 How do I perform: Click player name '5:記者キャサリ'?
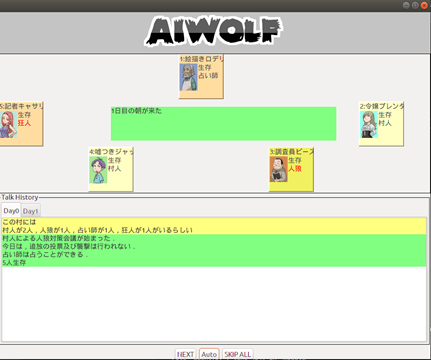coord(21,106)
